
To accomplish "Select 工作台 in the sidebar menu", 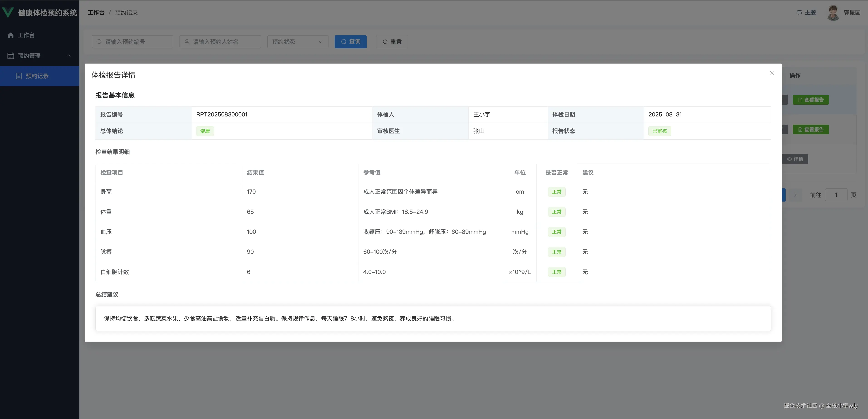I will coord(26,35).
